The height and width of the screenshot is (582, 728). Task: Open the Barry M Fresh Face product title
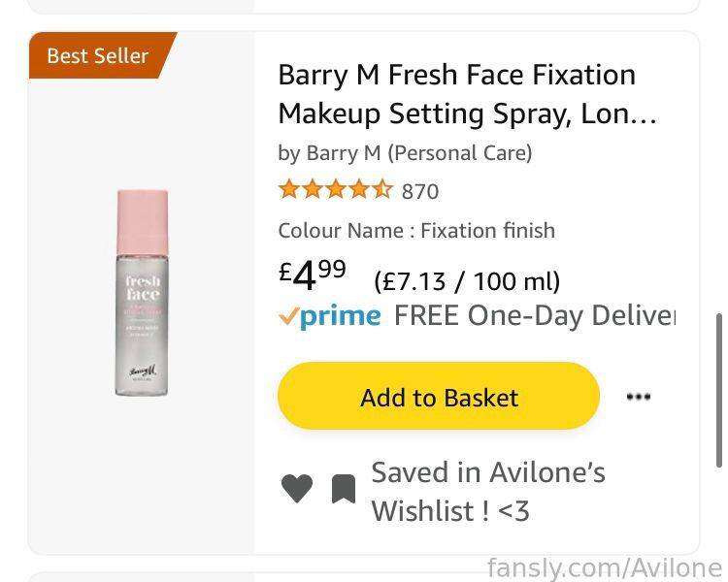point(467,94)
